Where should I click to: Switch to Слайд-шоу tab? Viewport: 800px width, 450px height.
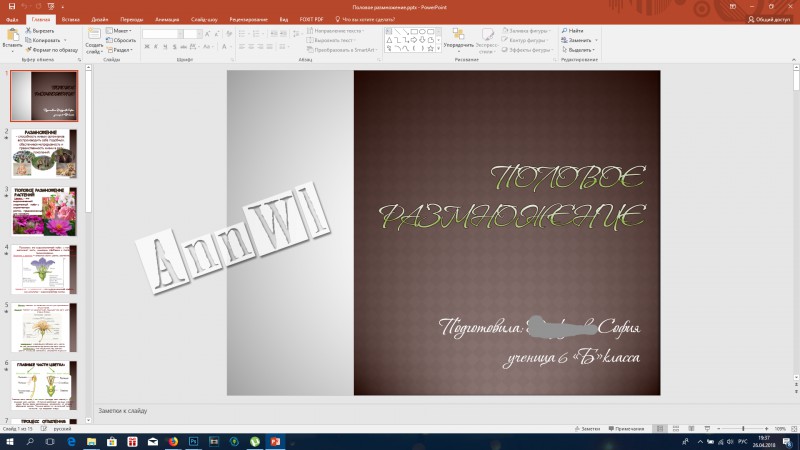coord(204,19)
